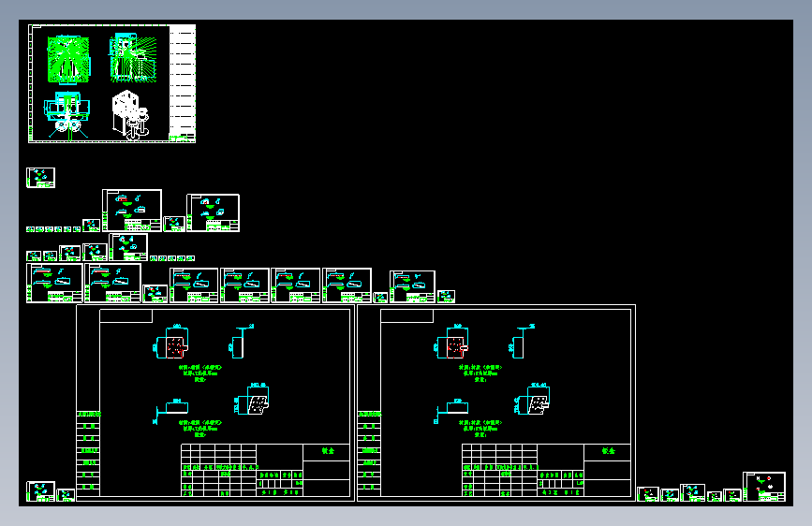The height and width of the screenshot is (526, 812).
Task: Select the white isometric 3D model view
Action: 130,115
